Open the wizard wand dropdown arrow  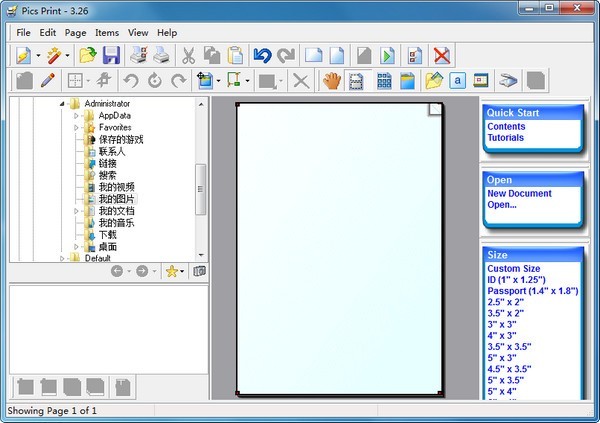(x=67, y=56)
